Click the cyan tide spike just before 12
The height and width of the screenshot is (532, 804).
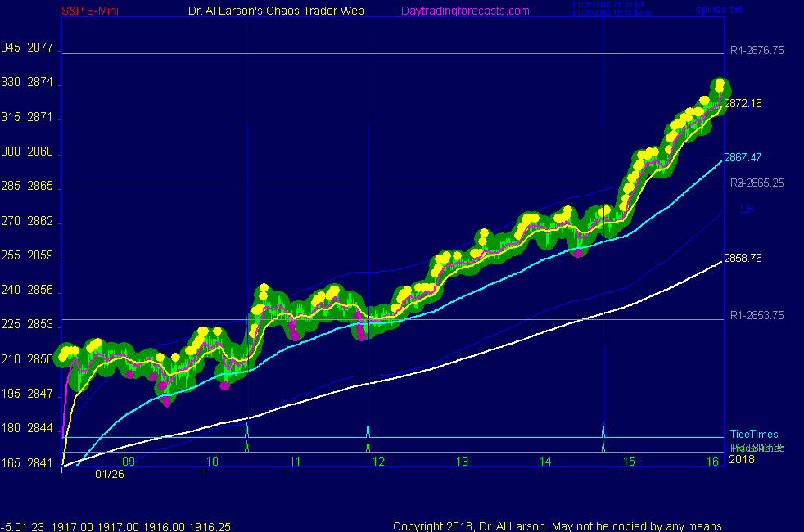tap(368, 430)
